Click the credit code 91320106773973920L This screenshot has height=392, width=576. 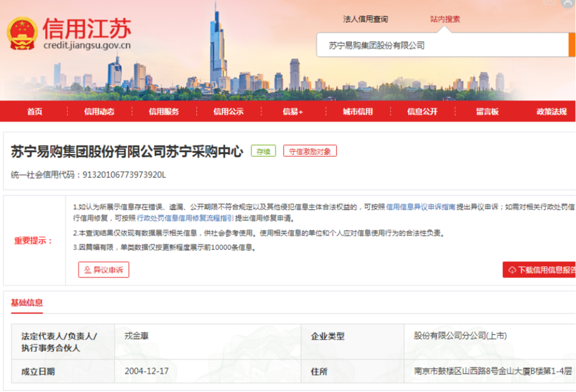coord(124,175)
